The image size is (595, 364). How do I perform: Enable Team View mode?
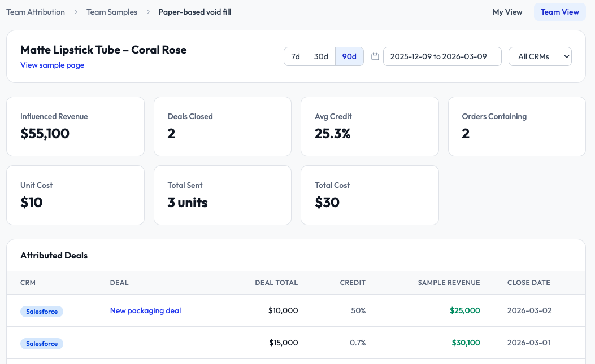(x=559, y=12)
